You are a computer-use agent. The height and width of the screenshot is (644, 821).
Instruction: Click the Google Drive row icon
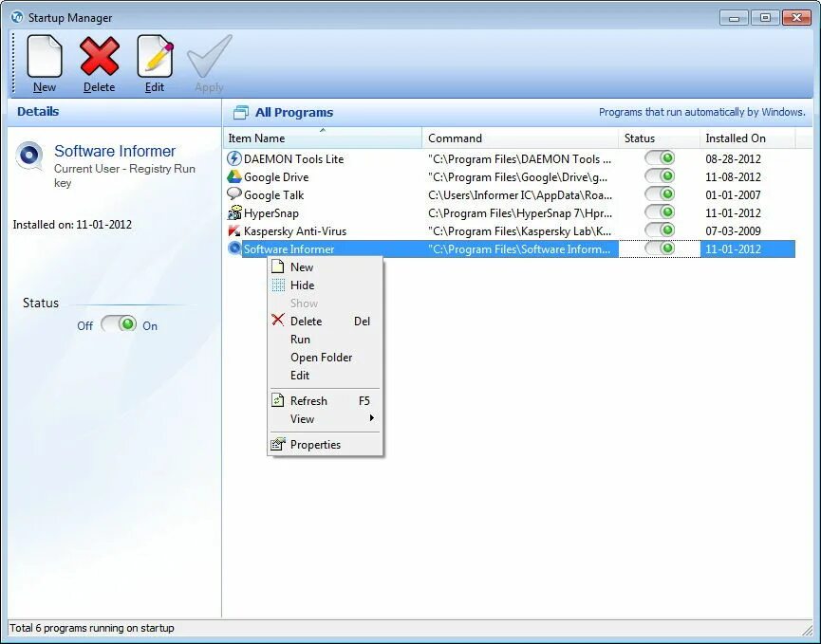click(234, 176)
